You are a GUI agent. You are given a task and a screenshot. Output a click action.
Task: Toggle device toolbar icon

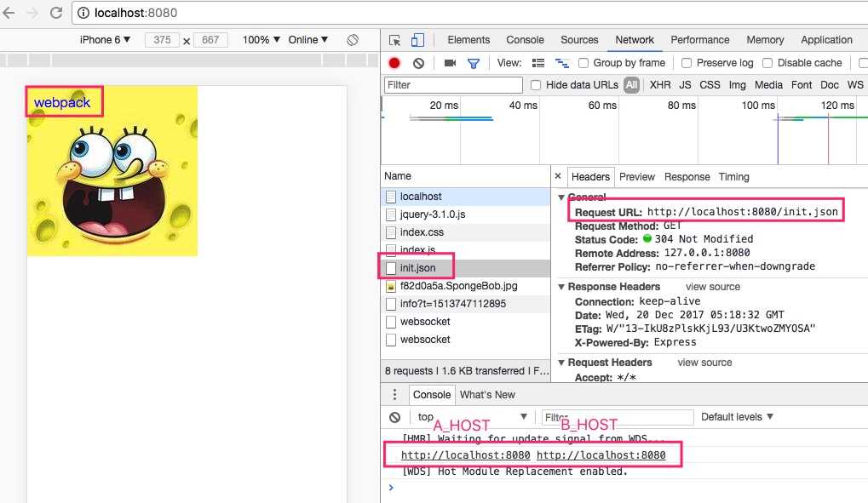click(x=417, y=40)
